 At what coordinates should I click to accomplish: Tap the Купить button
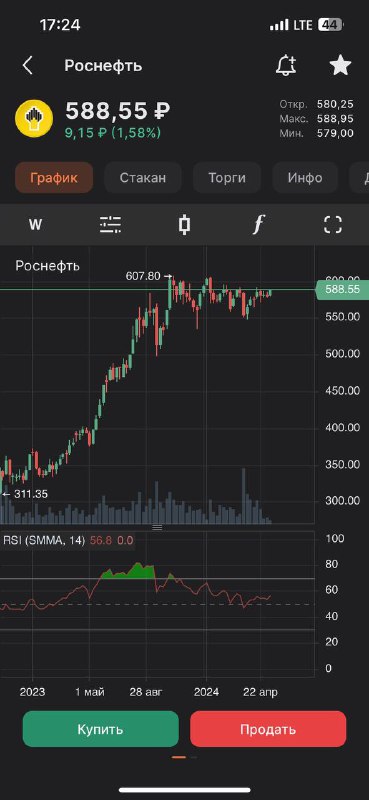click(101, 729)
